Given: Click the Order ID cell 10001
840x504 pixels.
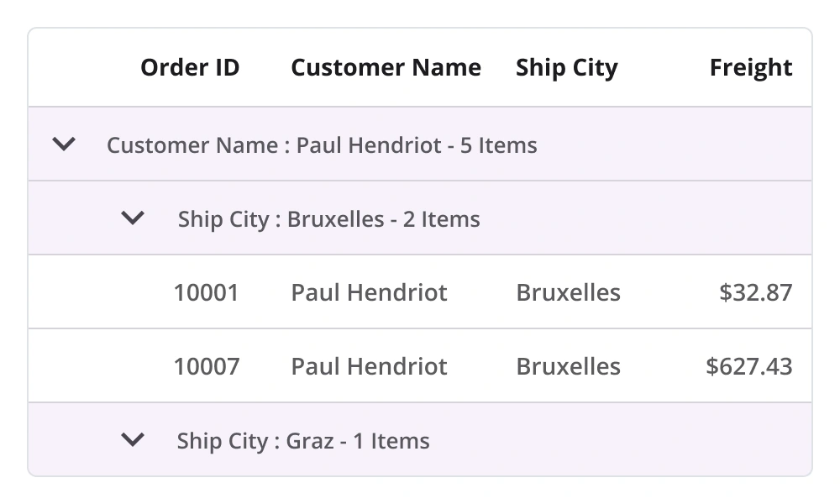Looking at the screenshot, I should pyautogui.click(x=206, y=292).
